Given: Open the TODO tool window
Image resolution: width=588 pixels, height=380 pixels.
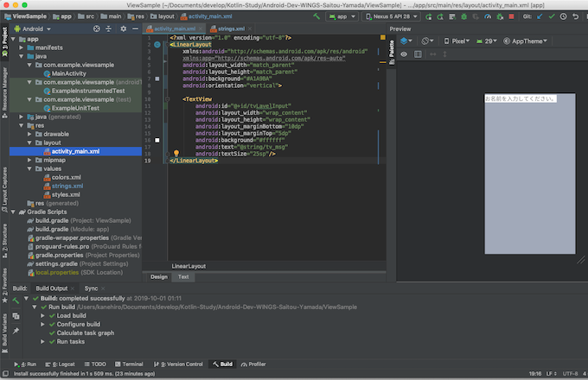Looking at the screenshot, I should pyautogui.click(x=95, y=364).
